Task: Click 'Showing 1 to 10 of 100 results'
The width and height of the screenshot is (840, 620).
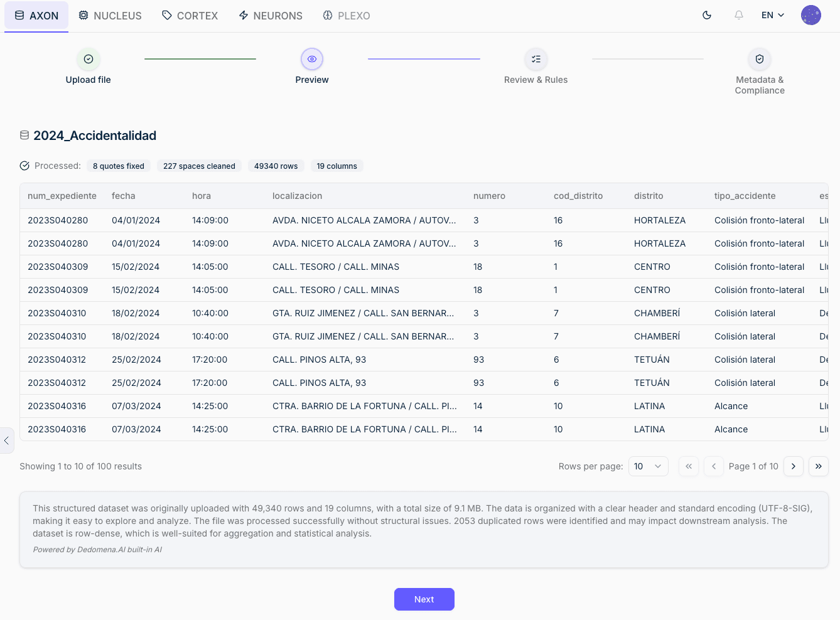Action: (x=80, y=466)
